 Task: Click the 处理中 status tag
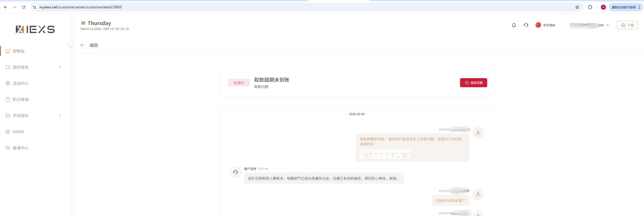(239, 83)
